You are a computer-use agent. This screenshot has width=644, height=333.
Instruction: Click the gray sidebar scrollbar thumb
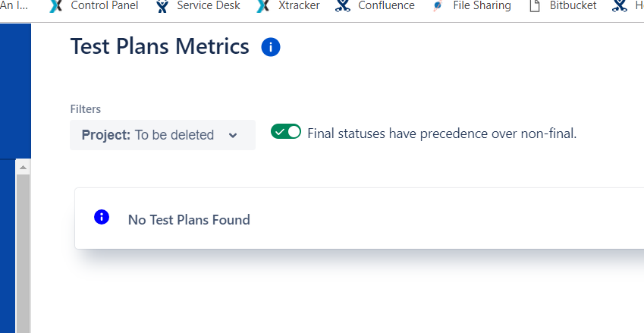pos(23,253)
